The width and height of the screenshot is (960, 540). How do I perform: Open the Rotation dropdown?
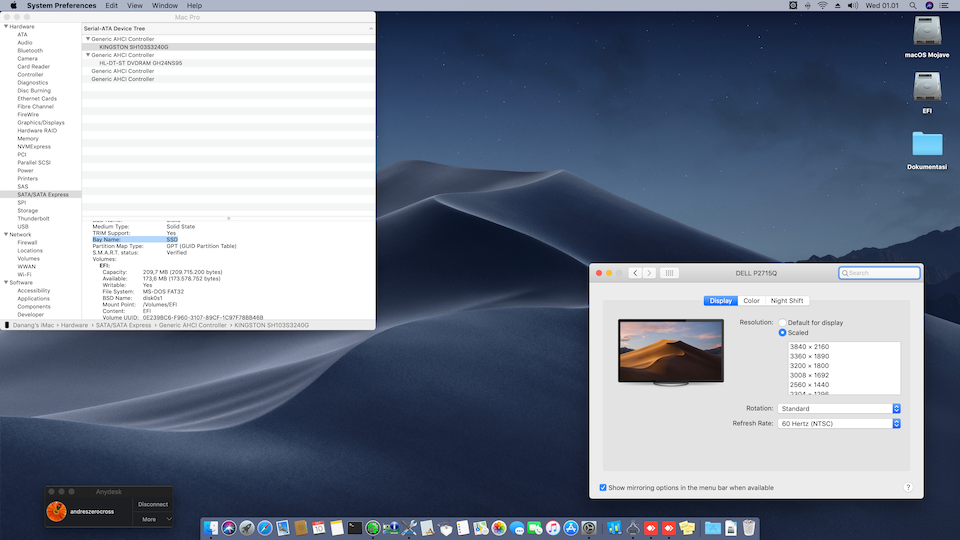click(x=839, y=408)
